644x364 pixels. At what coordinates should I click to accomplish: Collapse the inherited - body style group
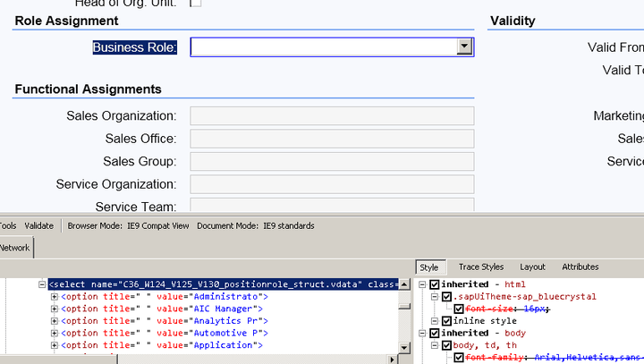423,333
